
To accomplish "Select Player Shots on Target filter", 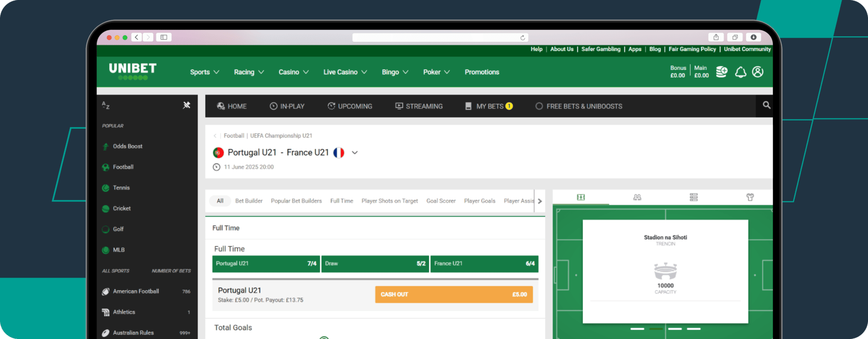I will (x=390, y=201).
